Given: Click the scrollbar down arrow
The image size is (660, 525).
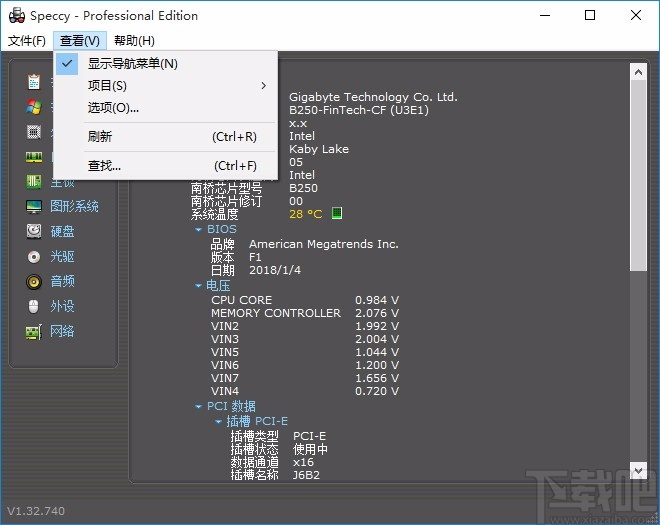Looking at the screenshot, I should [x=638, y=470].
